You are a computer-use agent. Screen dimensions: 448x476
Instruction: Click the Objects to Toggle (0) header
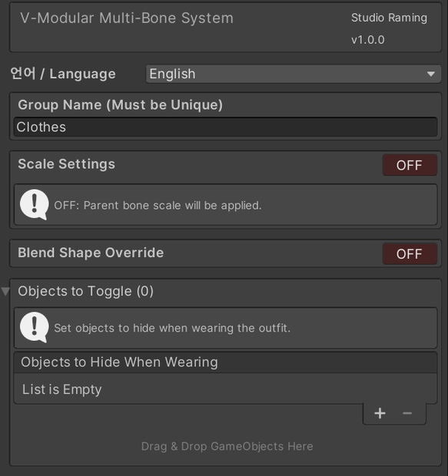click(x=85, y=291)
